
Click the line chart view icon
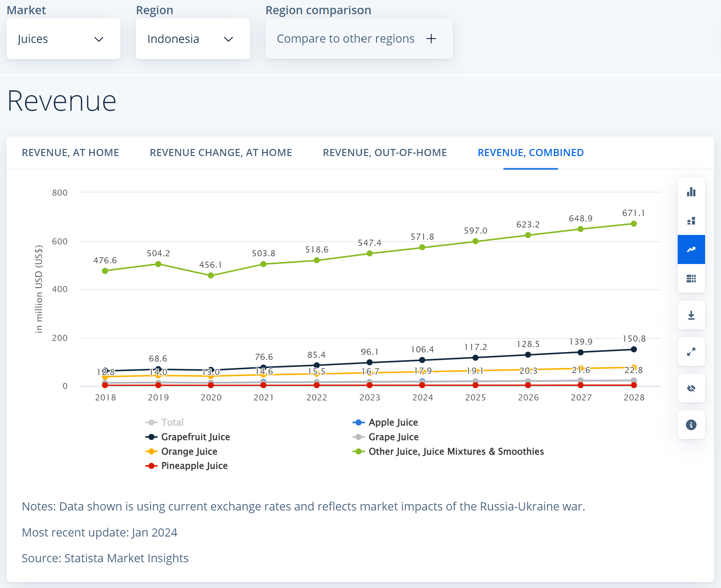691,249
